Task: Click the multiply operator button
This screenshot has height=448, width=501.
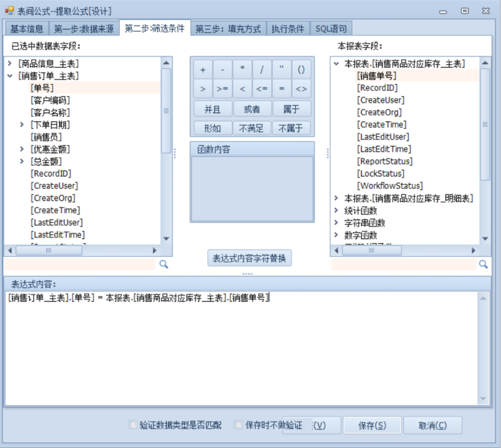Action: 242,70
